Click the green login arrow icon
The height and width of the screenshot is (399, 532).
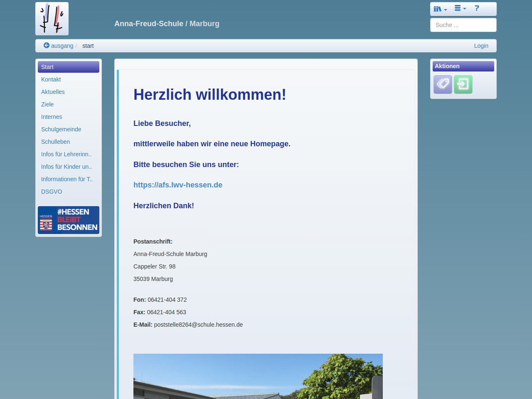point(463,84)
